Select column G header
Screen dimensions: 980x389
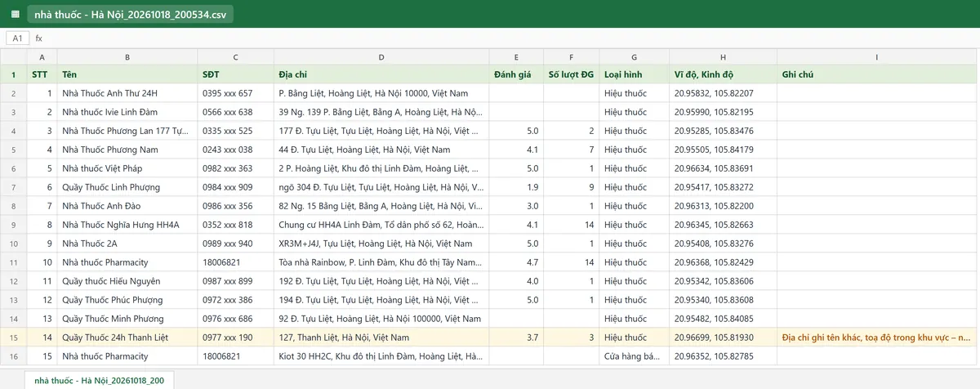tap(635, 57)
